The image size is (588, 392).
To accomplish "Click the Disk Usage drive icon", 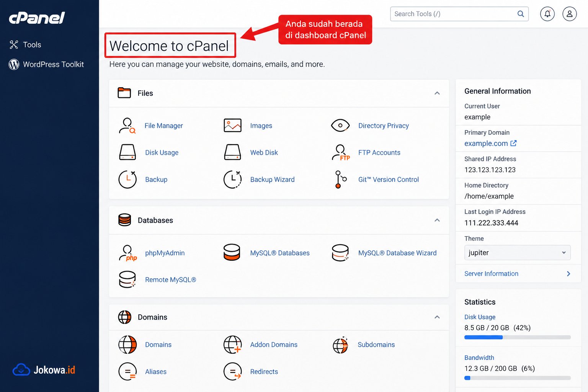I will 127,152.
